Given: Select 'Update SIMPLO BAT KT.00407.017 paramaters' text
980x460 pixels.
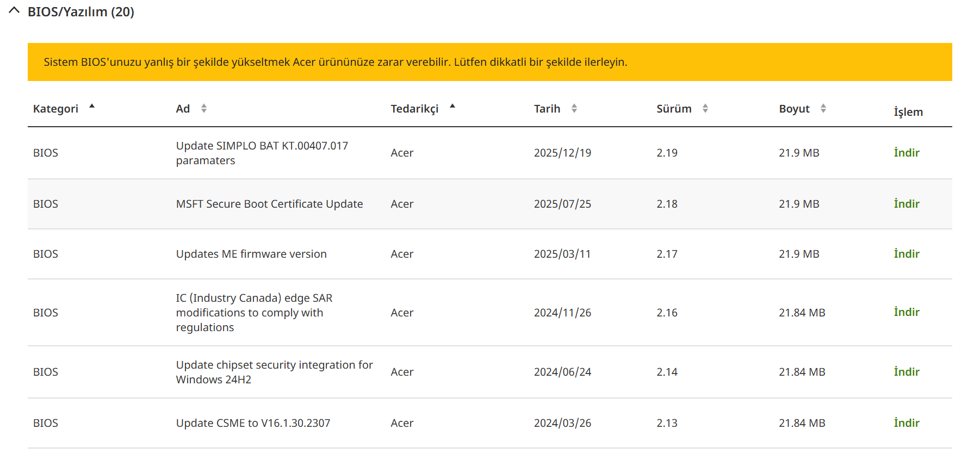Looking at the screenshot, I should pos(262,153).
